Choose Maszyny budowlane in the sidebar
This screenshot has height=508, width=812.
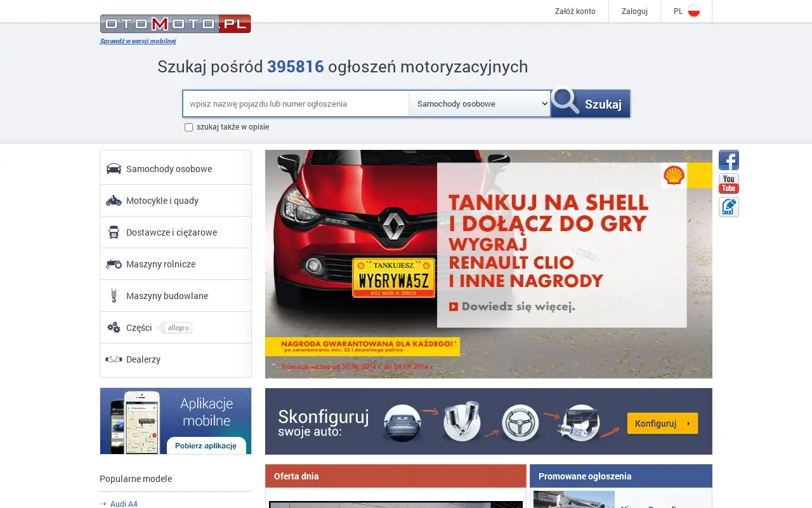click(x=176, y=296)
